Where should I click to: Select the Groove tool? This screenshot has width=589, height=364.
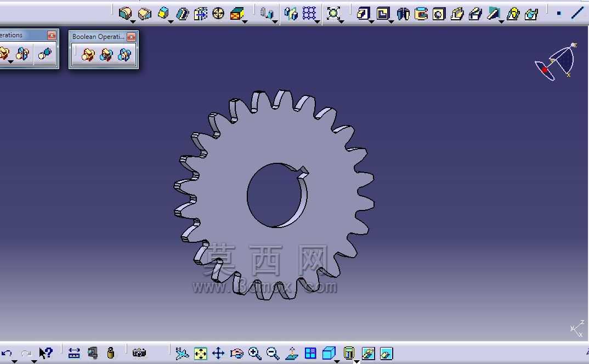[421, 14]
